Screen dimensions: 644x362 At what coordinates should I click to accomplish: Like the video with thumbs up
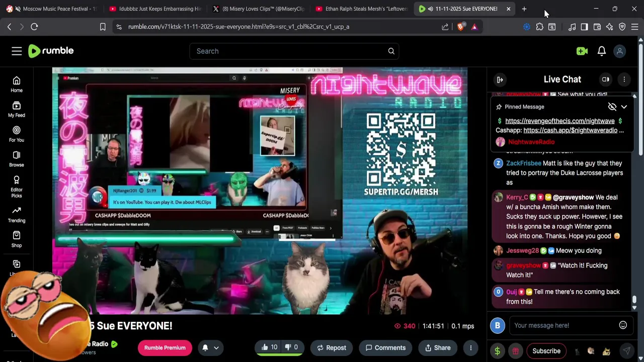[269, 347]
